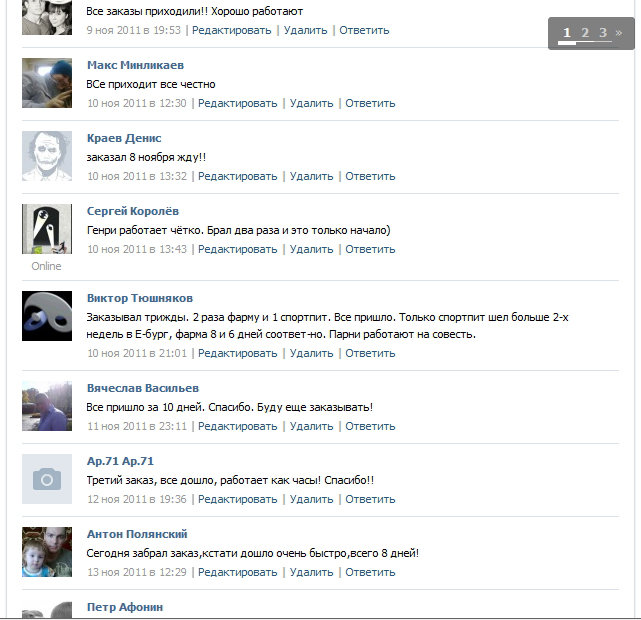641x620 pixels.
Task: Go to page 3 of comments
Action: coord(603,32)
